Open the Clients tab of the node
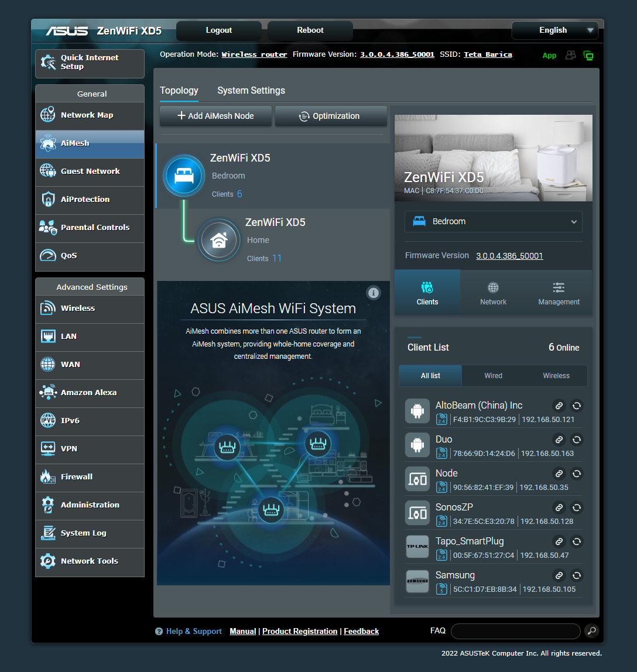The width and height of the screenshot is (637, 672). point(427,293)
